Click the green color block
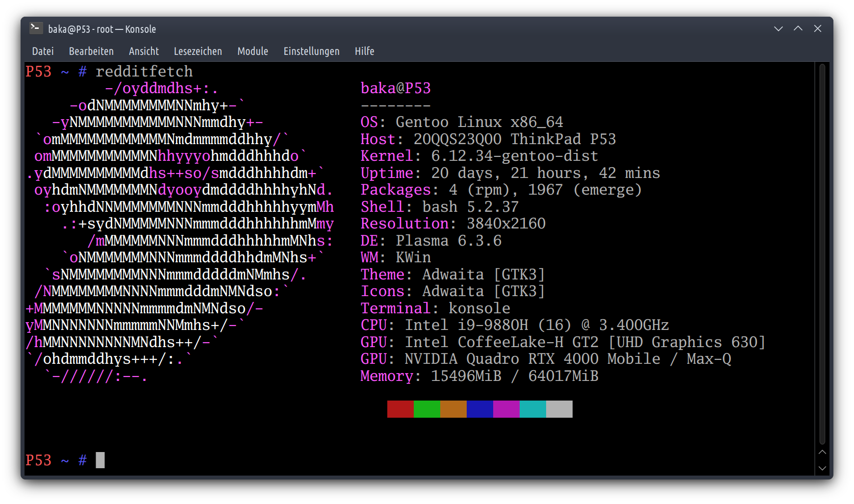Image resolution: width=854 pixels, height=504 pixels. pos(427,409)
